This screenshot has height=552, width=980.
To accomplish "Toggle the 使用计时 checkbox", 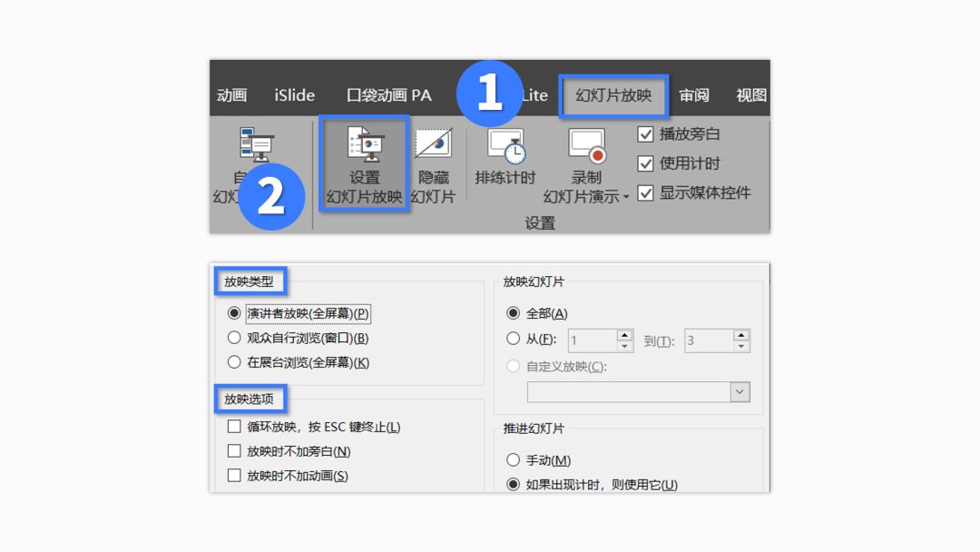I will [646, 163].
